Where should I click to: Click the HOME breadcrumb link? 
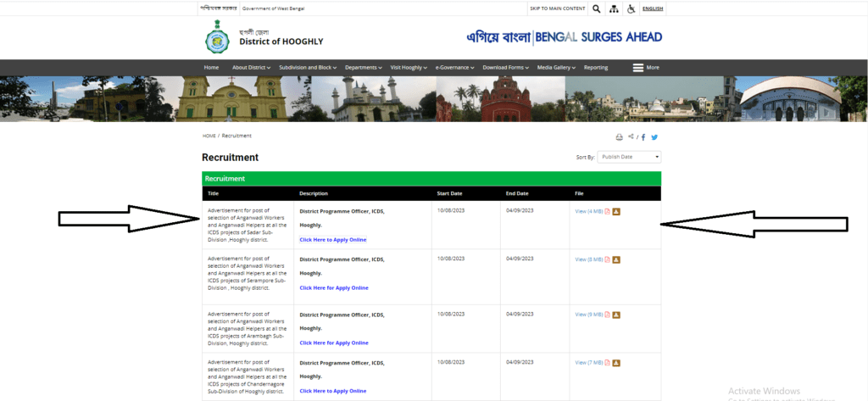[x=209, y=136]
